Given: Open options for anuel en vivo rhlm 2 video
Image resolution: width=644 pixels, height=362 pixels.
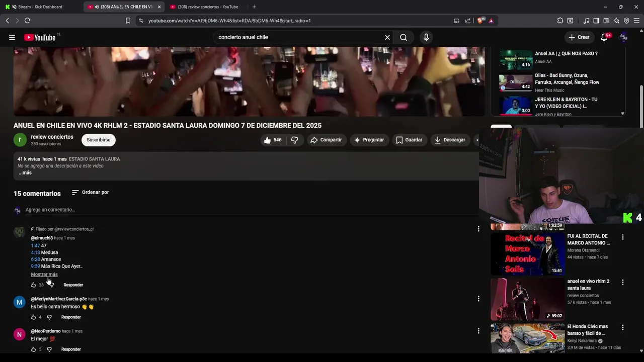Looking at the screenshot, I should 623,282.
